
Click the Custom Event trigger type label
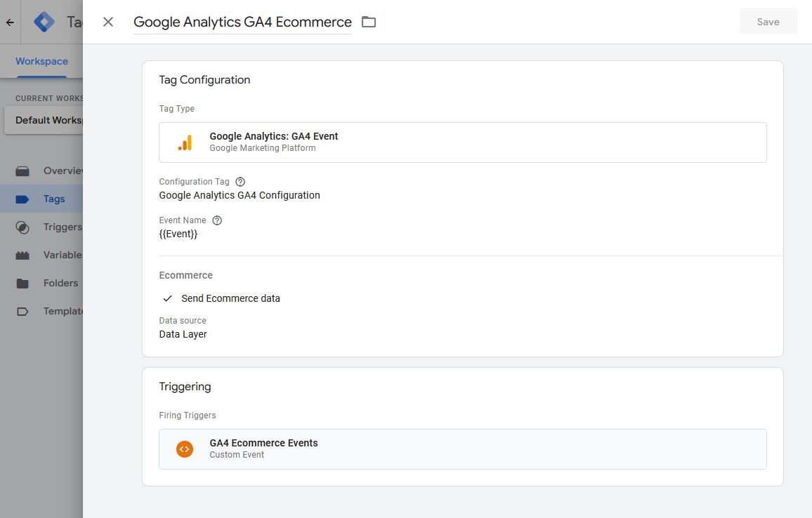[237, 455]
